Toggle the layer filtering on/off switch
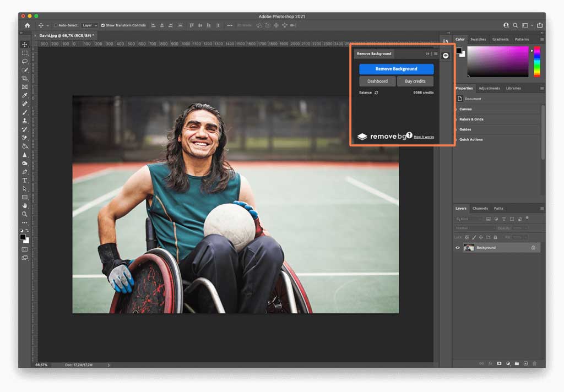Image resolution: width=564 pixels, height=392 pixels. pos(527,218)
